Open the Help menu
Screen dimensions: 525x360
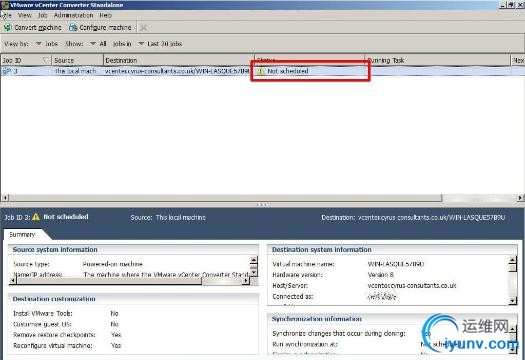coord(105,15)
